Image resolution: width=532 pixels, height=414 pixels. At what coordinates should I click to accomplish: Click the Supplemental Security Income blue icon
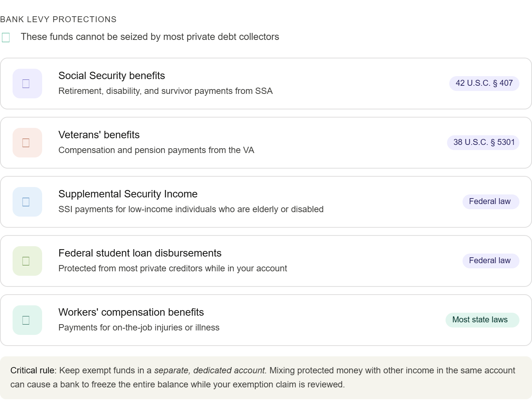pyautogui.click(x=27, y=202)
